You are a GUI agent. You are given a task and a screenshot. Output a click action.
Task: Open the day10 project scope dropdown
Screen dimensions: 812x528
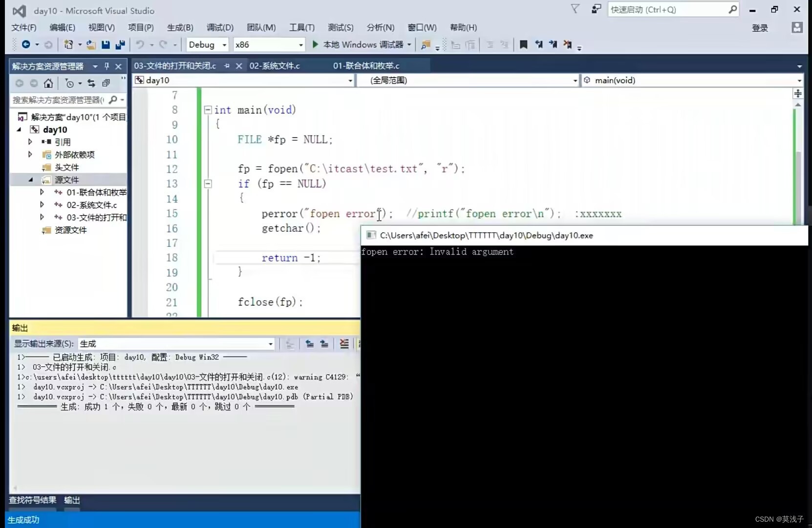click(x=244, y=80)
